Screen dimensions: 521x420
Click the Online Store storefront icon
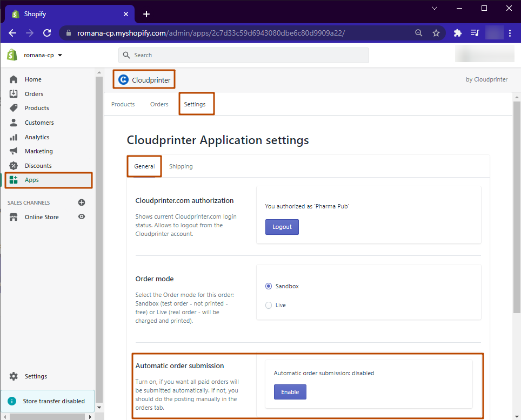14,217
